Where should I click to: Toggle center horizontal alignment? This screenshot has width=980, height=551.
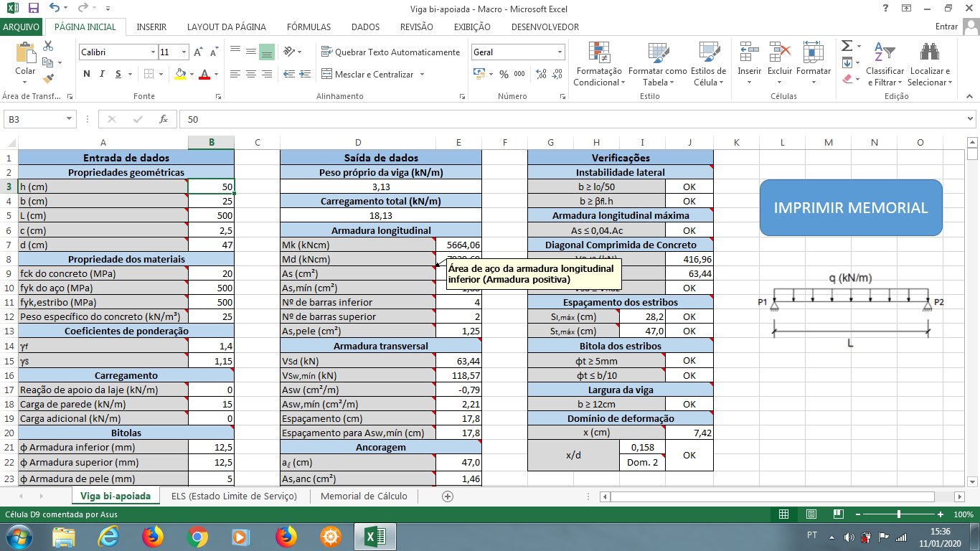point(250,74)
